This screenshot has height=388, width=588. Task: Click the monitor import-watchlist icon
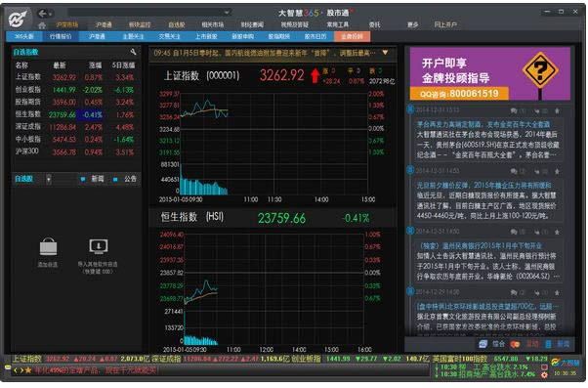pos(99,246)
